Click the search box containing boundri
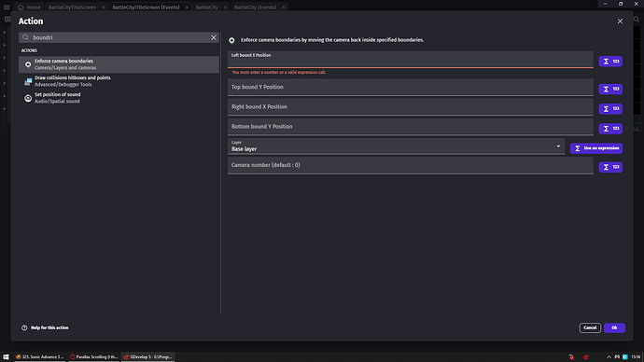The width and height of the screenshot is (644, 362). click(119, 37)
